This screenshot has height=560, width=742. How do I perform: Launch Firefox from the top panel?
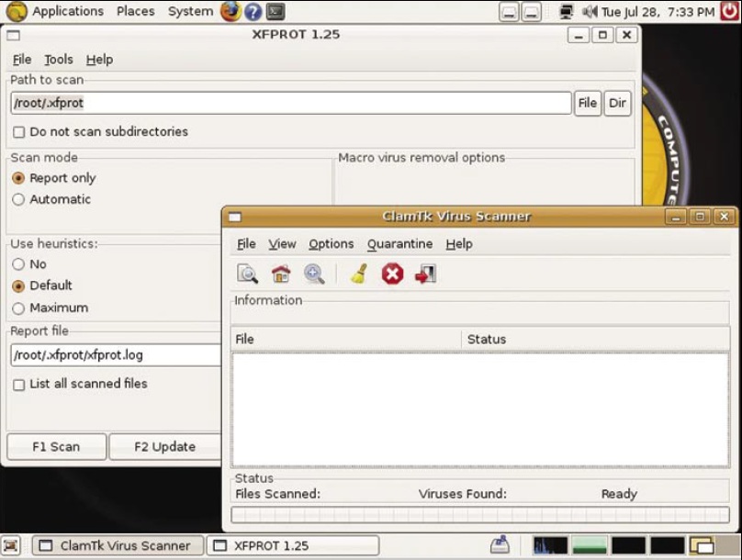230,12
